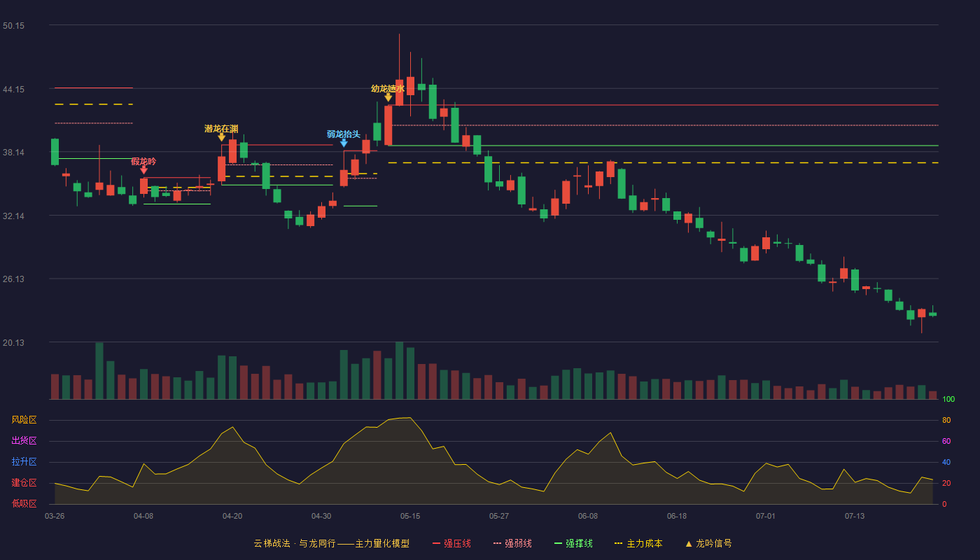This screenshot has height=560, width=980.
Task: Click the 建仓区 zone label
Action: click(x=24, y=483)
